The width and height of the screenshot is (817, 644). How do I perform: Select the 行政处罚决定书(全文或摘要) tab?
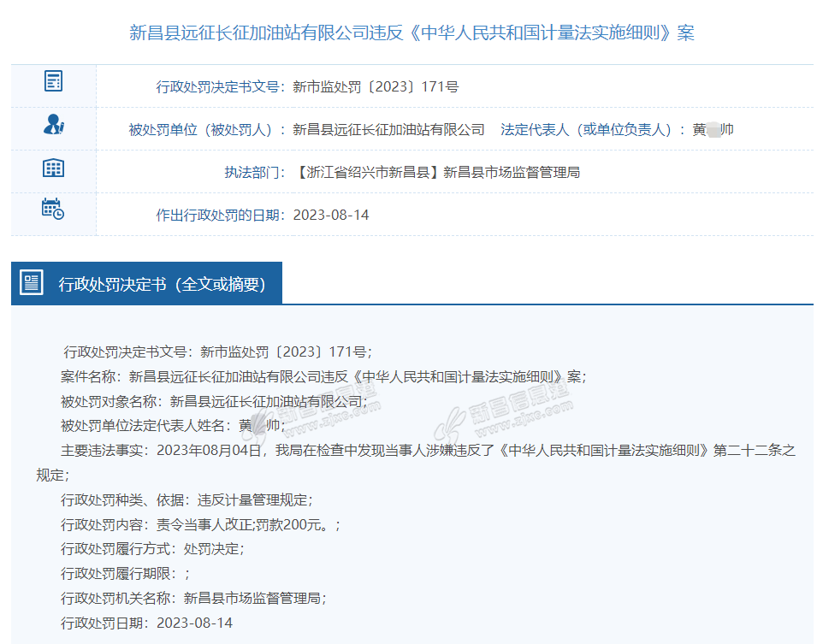click(x=162, y=285)
